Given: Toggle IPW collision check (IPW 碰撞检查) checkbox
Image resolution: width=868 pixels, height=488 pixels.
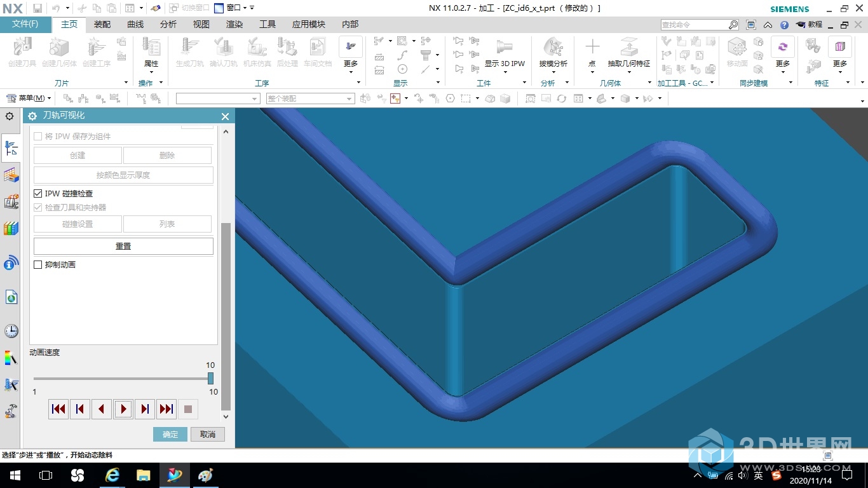Looking at the screenshot, I should [x=38, y=193].
